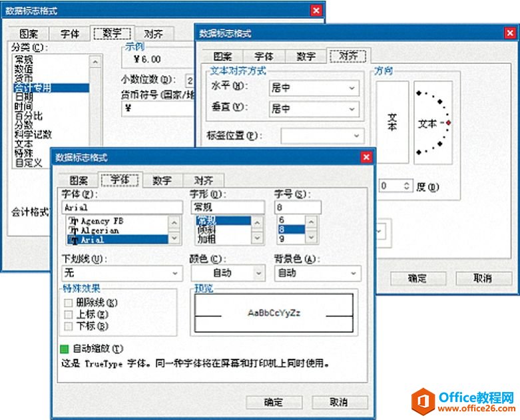The image size is (520, 420).
Task: Expand the 背景色 background color dropdown
Action: (318, 273)
